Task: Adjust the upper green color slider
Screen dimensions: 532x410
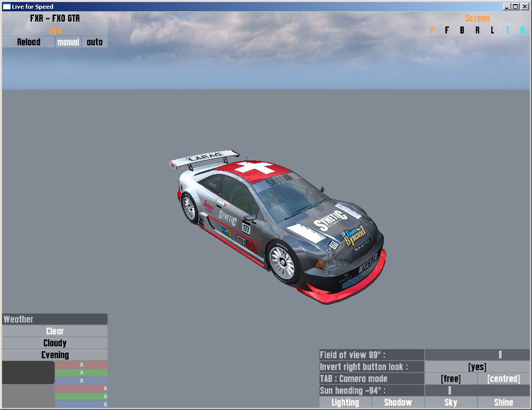Action: (x=81, y=372)
